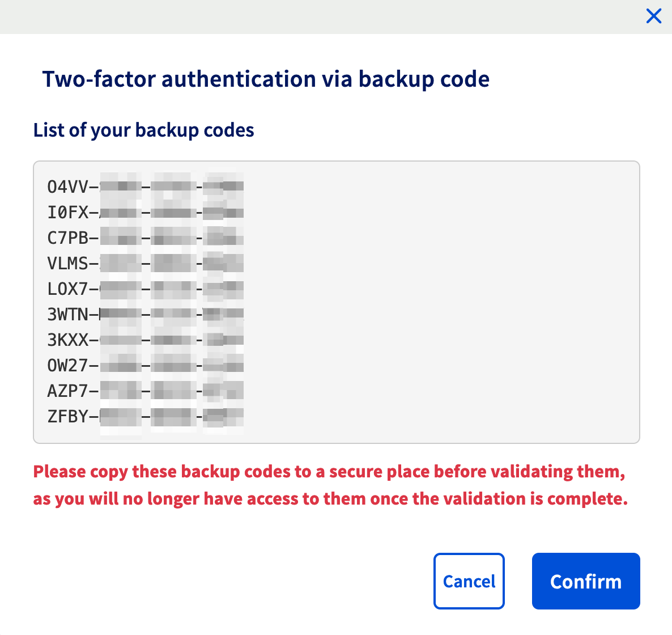Select the backup code starting with VLMS

[x=145, y=263]
